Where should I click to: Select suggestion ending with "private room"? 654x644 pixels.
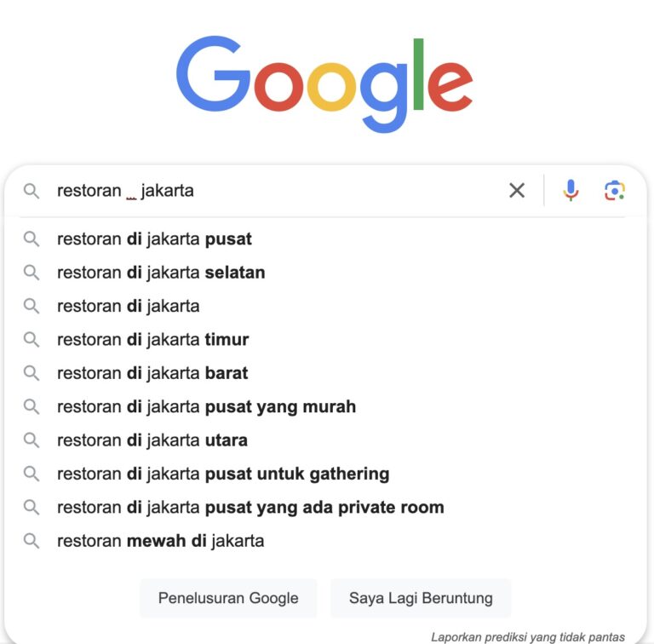250,508
